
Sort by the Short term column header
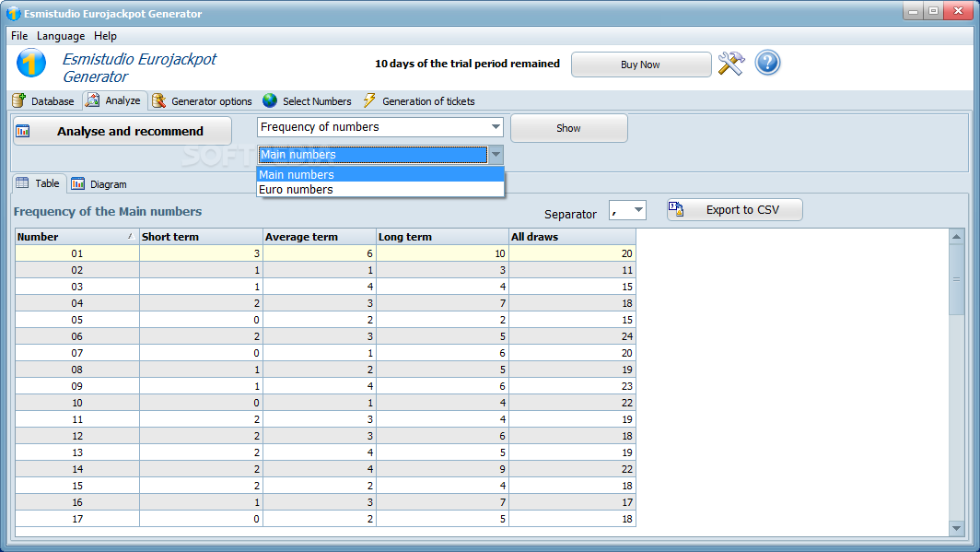[201, 236]
